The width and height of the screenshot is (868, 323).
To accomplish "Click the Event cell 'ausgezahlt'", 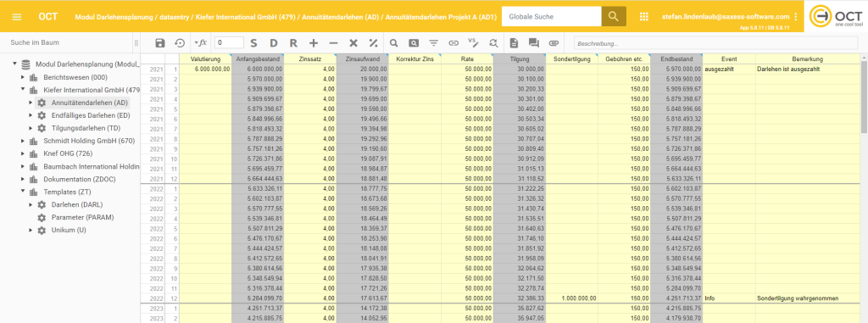I will [x=728, y=70].
